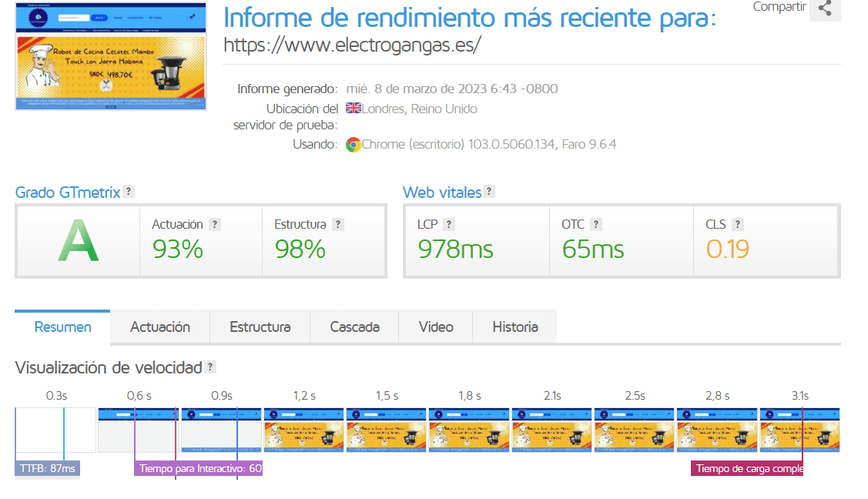The width and height of the screenshot is (868, 499).
Task: Click the 0.19 CLS value
Action: click(727, 249)
